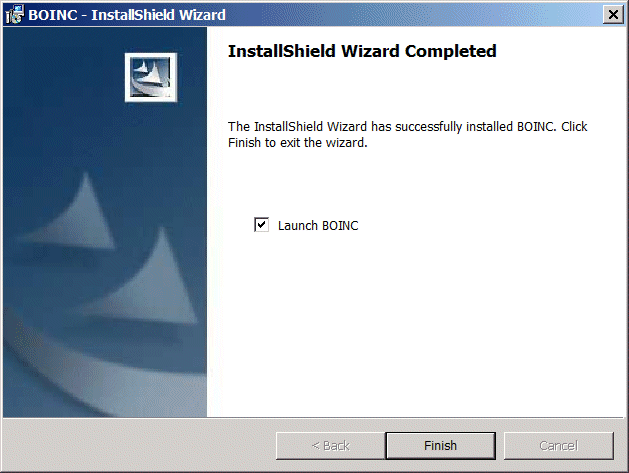Click the disabled Cancel button
The image size is (629, 473).
pos(559,445)
